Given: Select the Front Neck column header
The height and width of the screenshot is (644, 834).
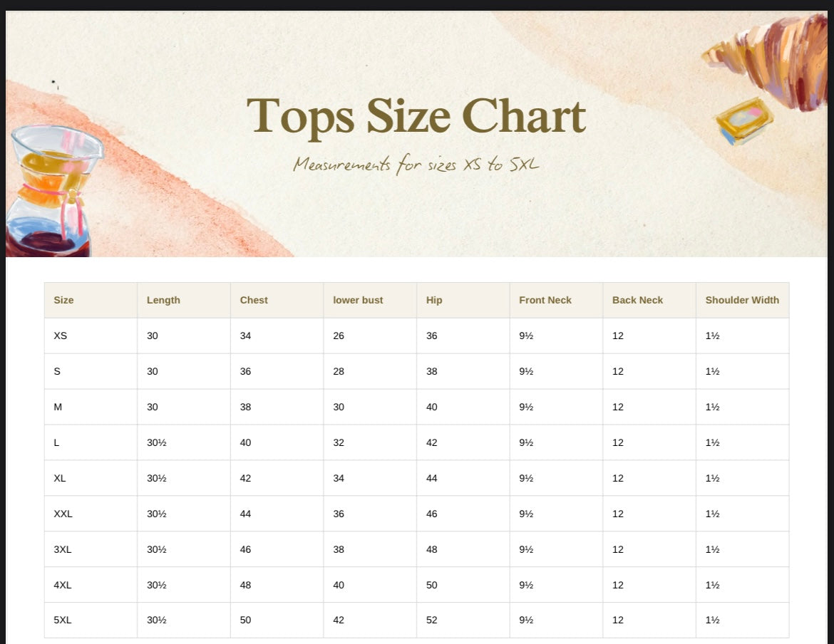Looking at the screenshot, I should [545, 300].
